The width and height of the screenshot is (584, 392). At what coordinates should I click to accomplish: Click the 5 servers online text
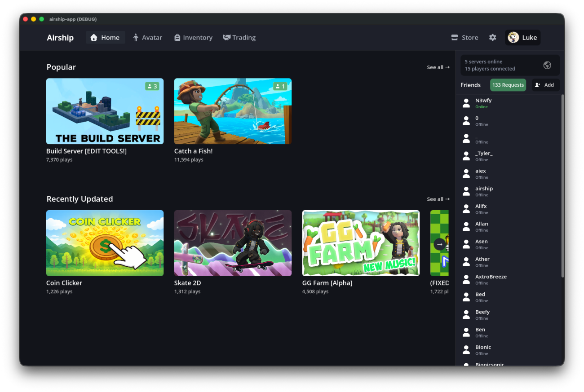(483, 62)
